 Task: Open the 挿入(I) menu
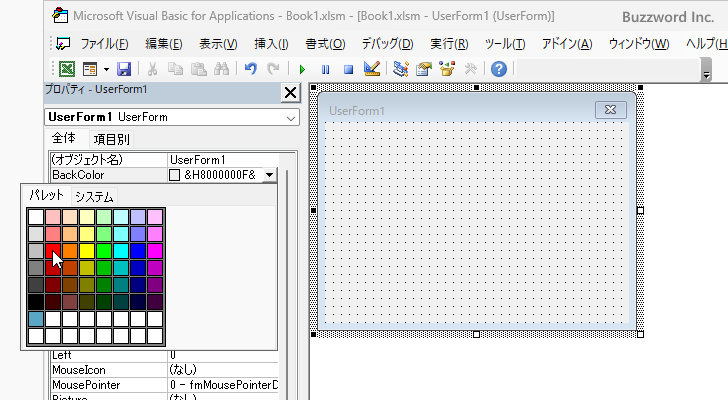(272, 44)
